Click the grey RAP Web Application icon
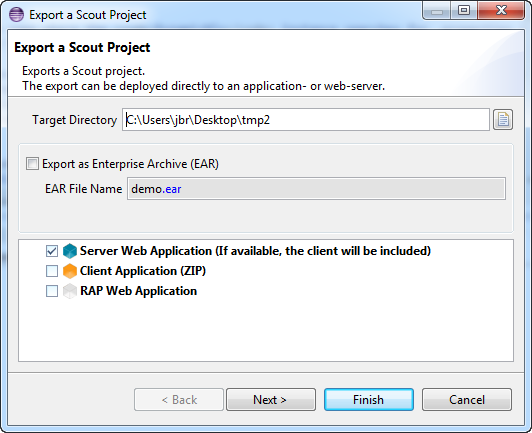532x433 pixels. 70,291
